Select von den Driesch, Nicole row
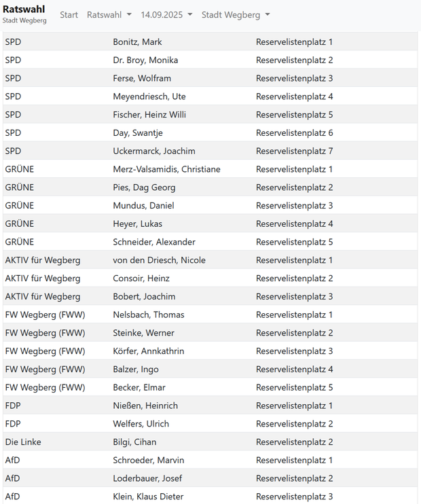This screenshot has height=504, width=421. [x=159, y=260]
